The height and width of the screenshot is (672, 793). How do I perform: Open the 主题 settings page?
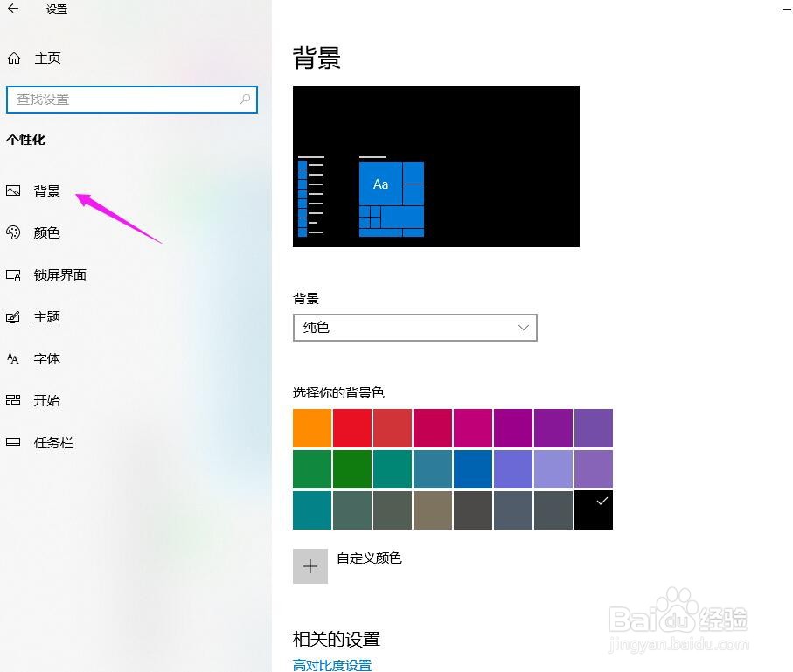pos(47,317)
